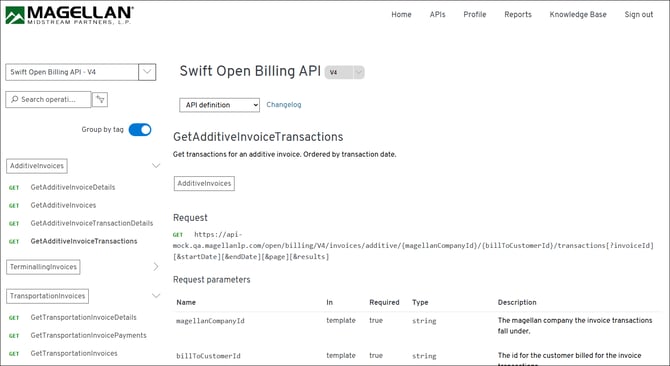Expand the TerminallingInvoices group chevron
This screenshot has width=670, height=366.
pos(156,266)
